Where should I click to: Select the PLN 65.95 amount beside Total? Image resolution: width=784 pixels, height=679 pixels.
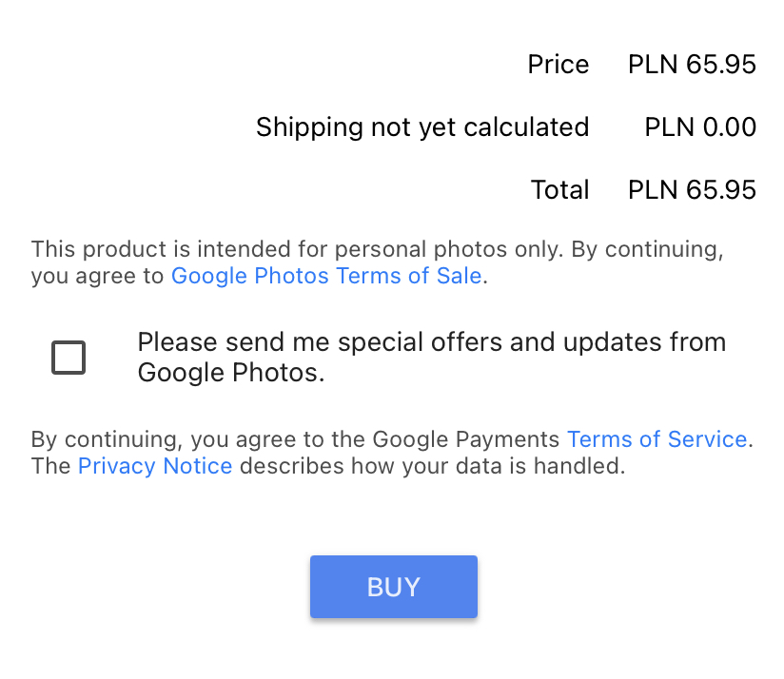(x=692, y=190)
